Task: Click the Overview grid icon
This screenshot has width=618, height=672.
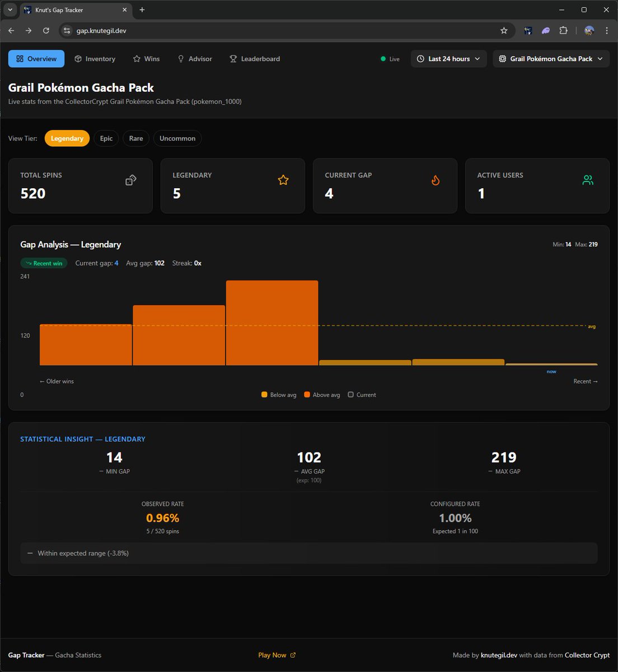Action: click(20, 59)
